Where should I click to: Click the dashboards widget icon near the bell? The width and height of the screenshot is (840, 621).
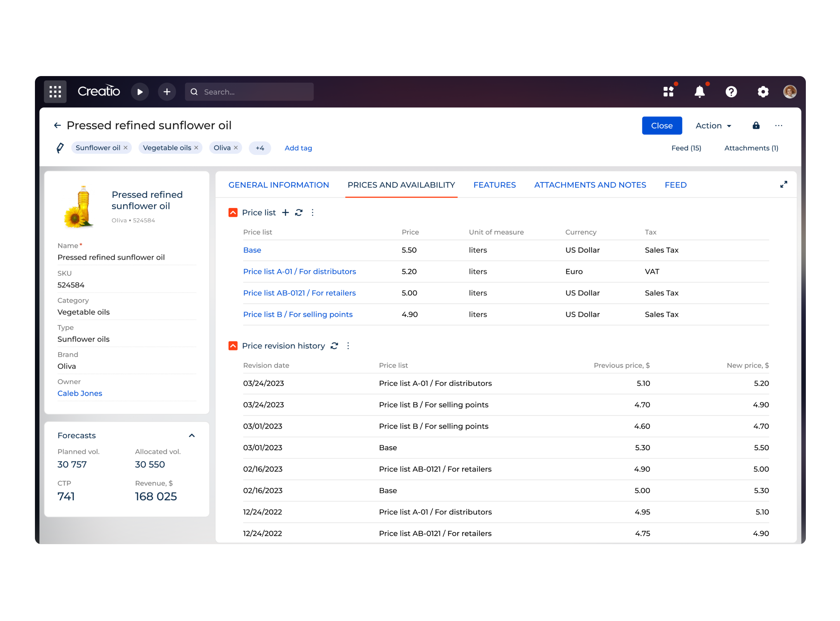coord(668,92)
